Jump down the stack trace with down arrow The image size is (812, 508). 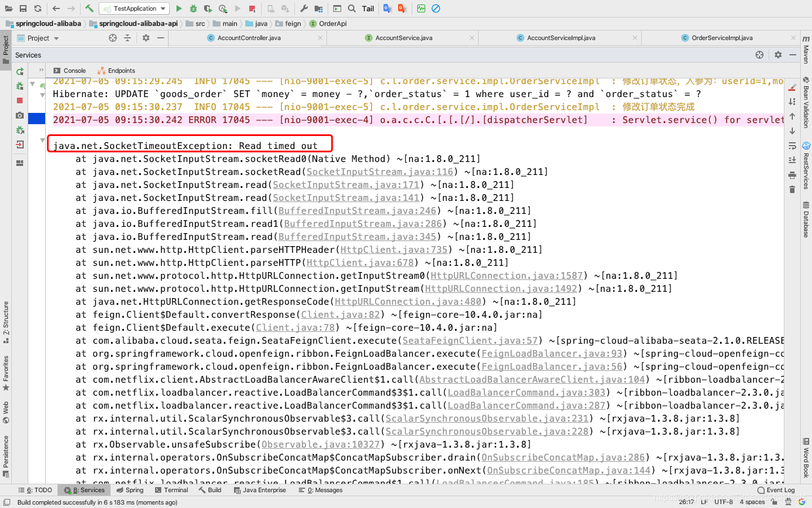point(792,131)
